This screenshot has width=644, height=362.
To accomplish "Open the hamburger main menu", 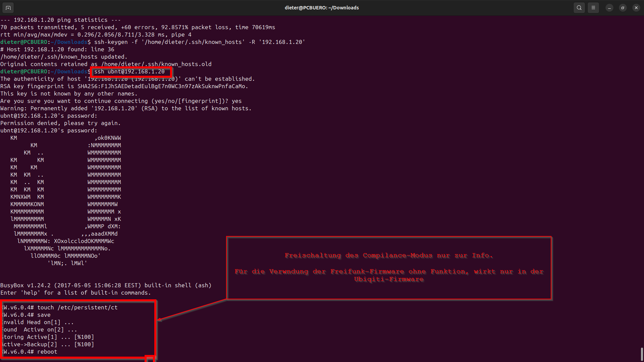I will (593, 8).
